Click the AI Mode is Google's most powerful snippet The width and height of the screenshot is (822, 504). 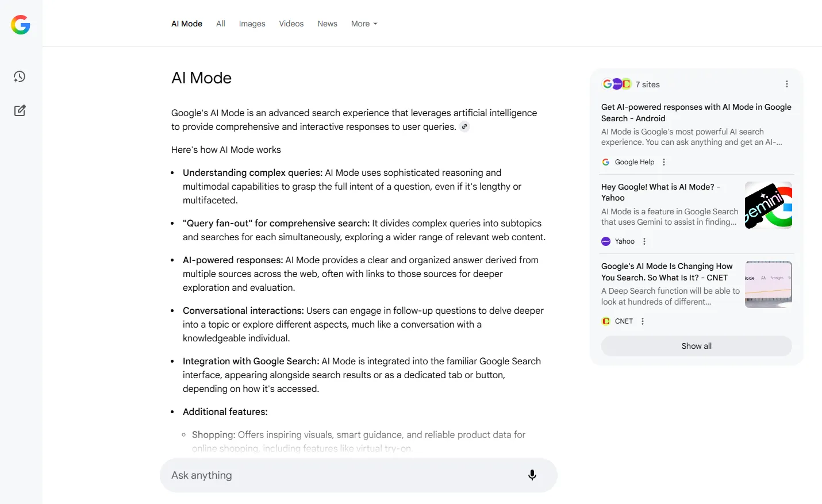point(692,137)
